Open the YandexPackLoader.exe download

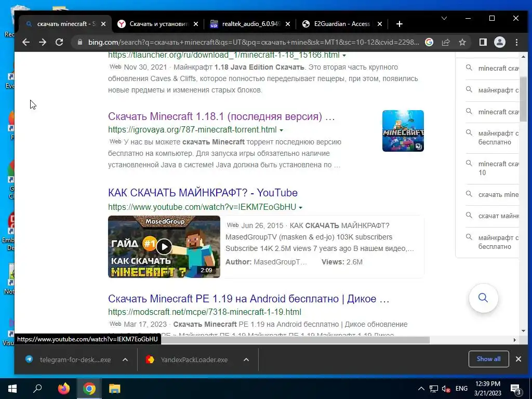coord(188,360)
